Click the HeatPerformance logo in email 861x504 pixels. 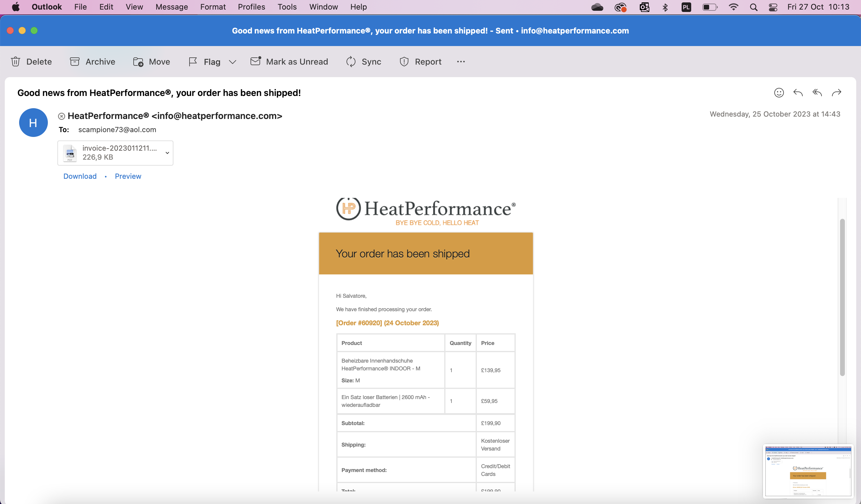[x=426, y=212]
